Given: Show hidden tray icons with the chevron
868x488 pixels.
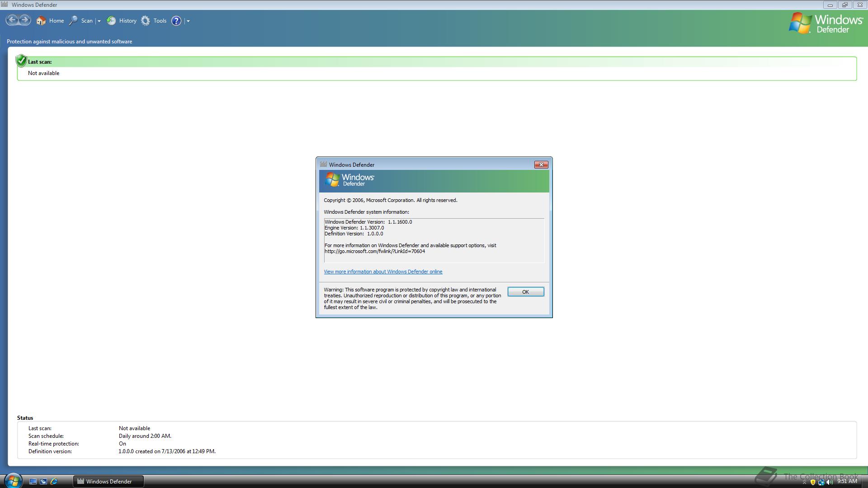Looking at the screenshot, I should point(804,482).
